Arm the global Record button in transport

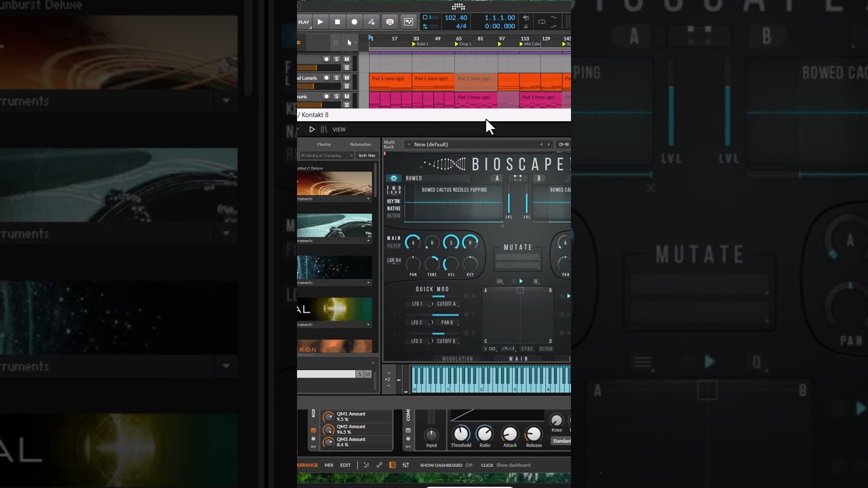click(x=354, y=22)
